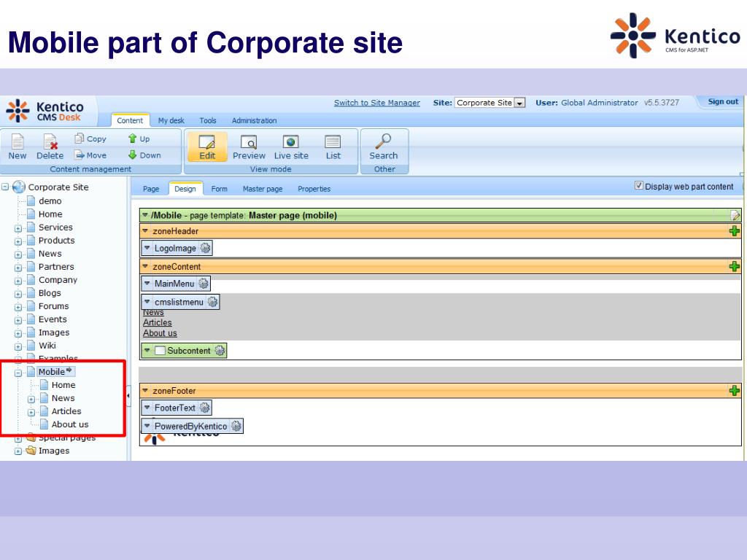The height and width of the screenshot is (560, 747).
Task: Click the New document icon
Action: [18, 142]
